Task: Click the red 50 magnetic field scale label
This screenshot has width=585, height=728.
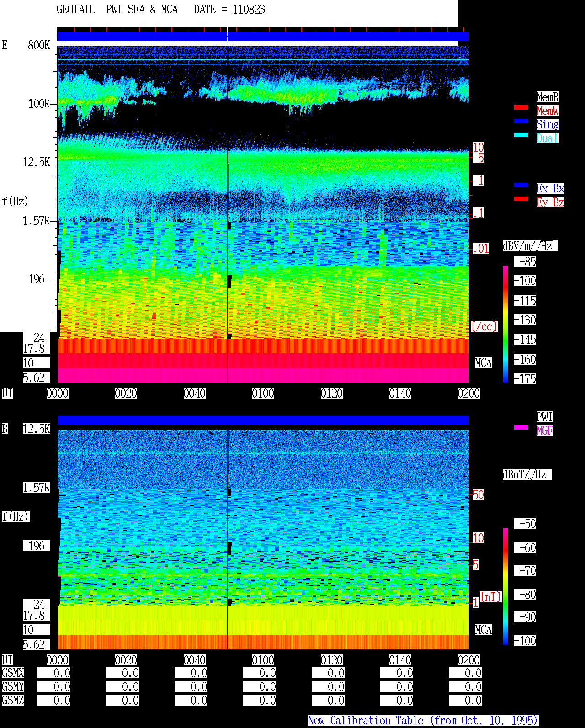Action: pyautogui.click(x=478, y=494)
